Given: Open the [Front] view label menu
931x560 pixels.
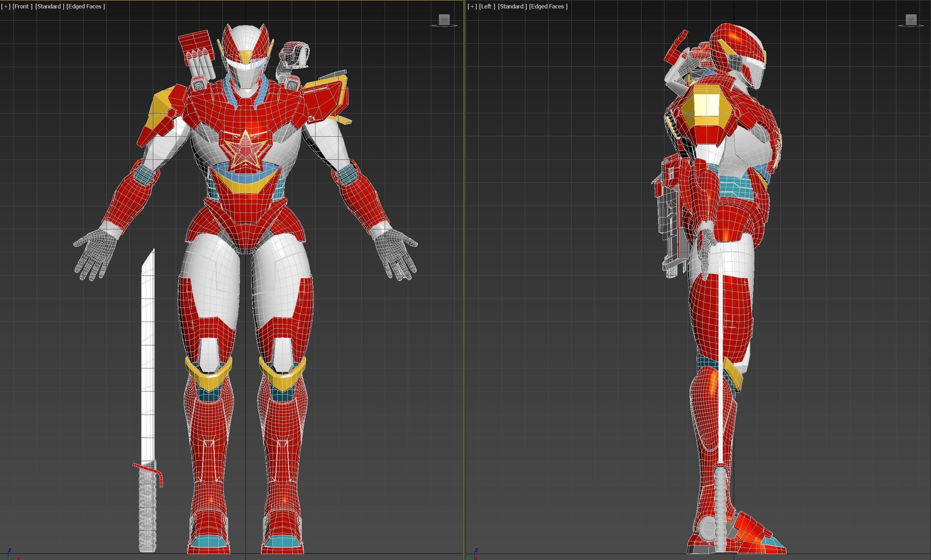Looking at the screenshot, I should 23,6.
